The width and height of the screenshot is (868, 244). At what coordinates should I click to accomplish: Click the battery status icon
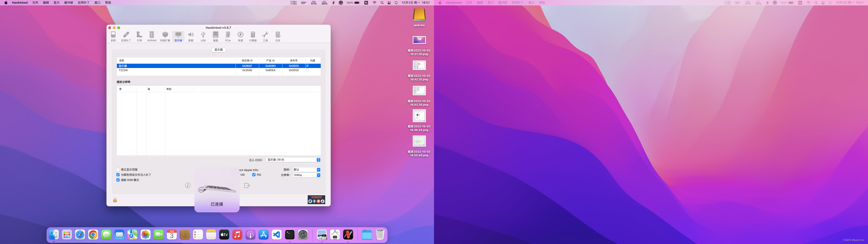[x=357, y=3]
